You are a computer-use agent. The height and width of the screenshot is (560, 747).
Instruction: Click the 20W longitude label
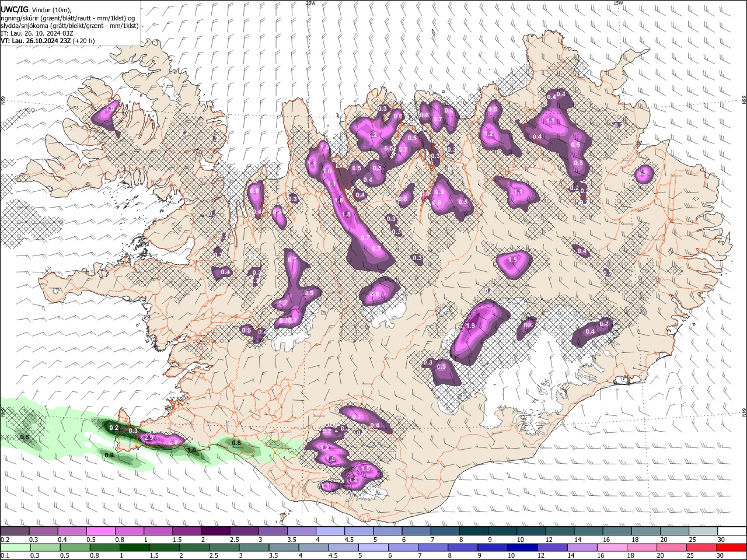[310, 3]
